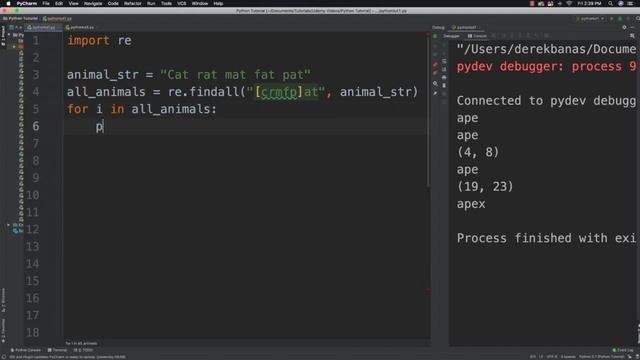Open the VCS menu

[182, 3]
